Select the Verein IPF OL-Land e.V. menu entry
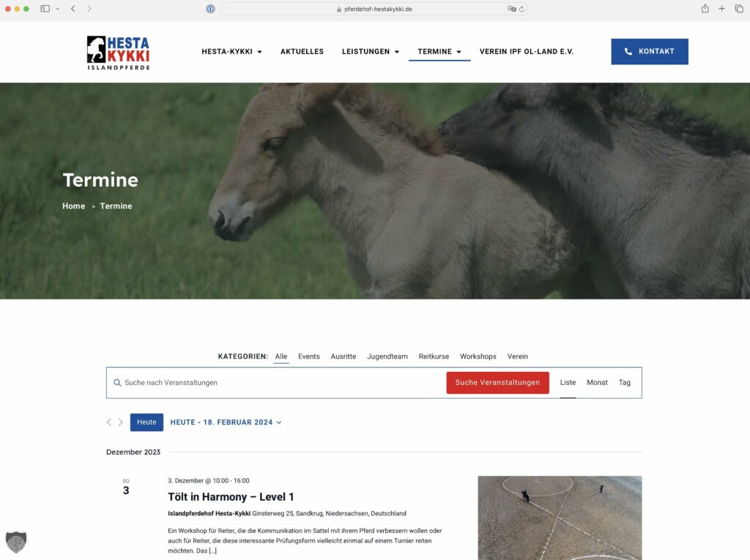This screenshot has height=560, width=750. coord(527,51)
